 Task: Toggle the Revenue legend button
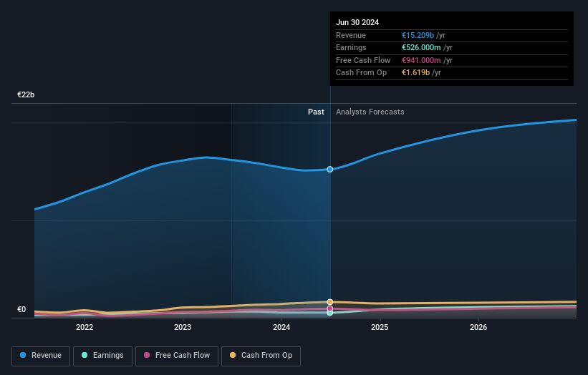[x=41, y=356]
